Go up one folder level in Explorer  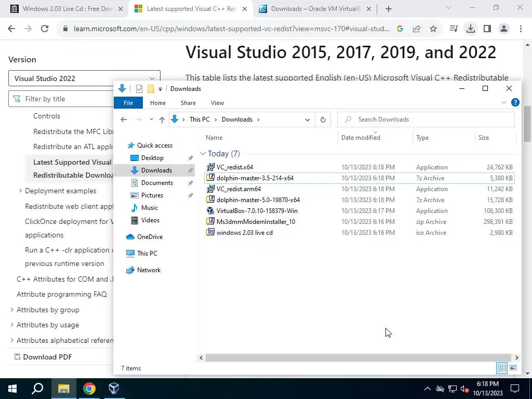coord(162,119)
